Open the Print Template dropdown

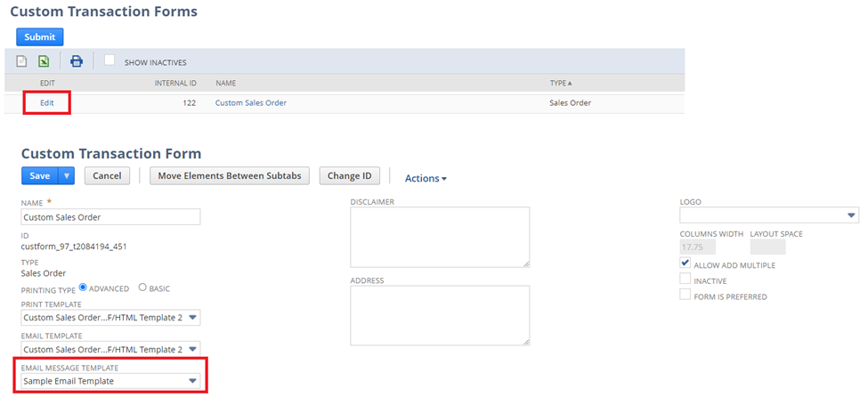[x=110, y=318]
